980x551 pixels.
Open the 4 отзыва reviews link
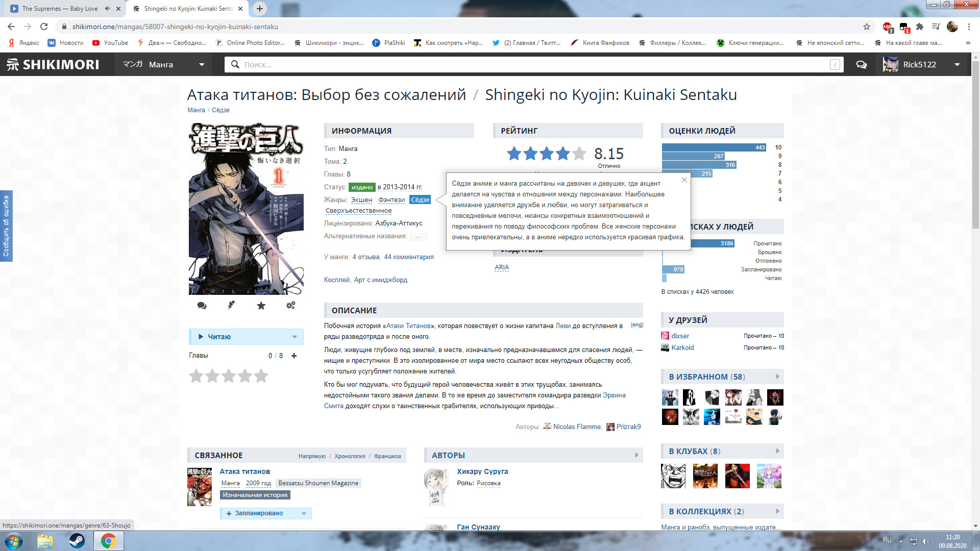(x=365, y=257)
